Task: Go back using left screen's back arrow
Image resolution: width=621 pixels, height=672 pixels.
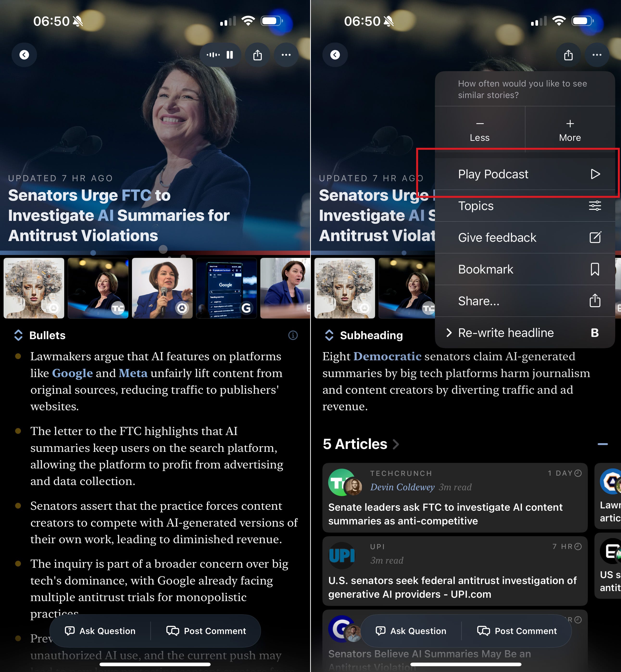Action: [24, 55]
